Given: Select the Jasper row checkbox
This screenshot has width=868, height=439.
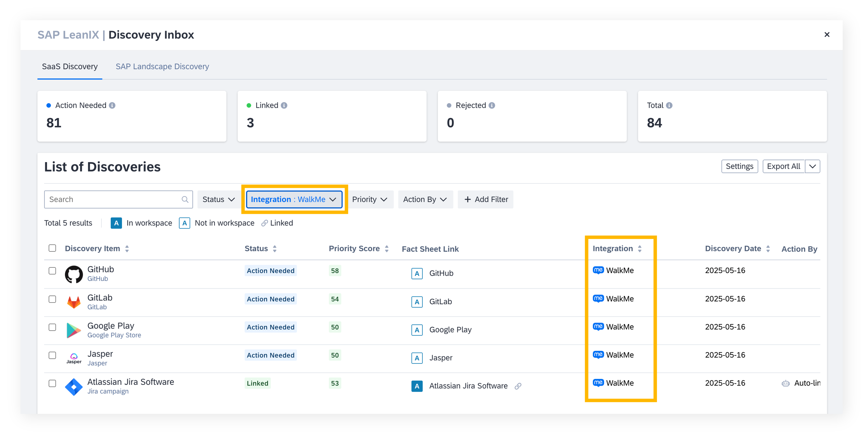Looking at the screenshot, I should (52, 355).
